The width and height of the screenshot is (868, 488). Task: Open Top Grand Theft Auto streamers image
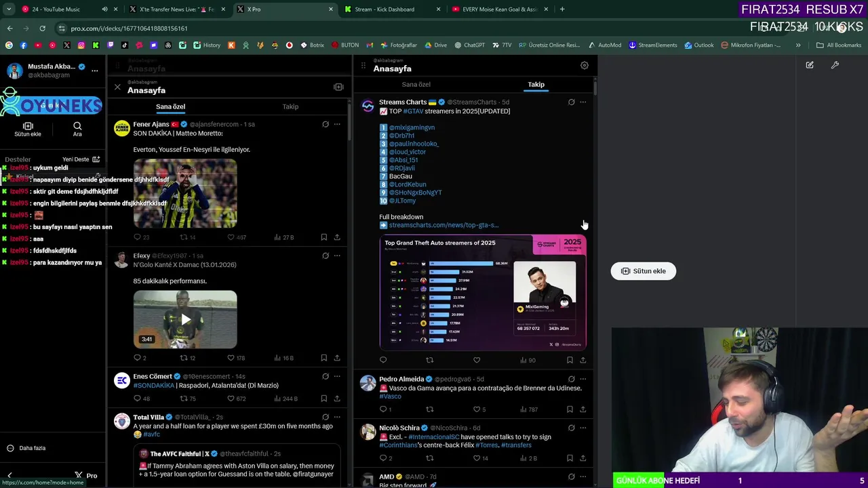tap(483, 293)
